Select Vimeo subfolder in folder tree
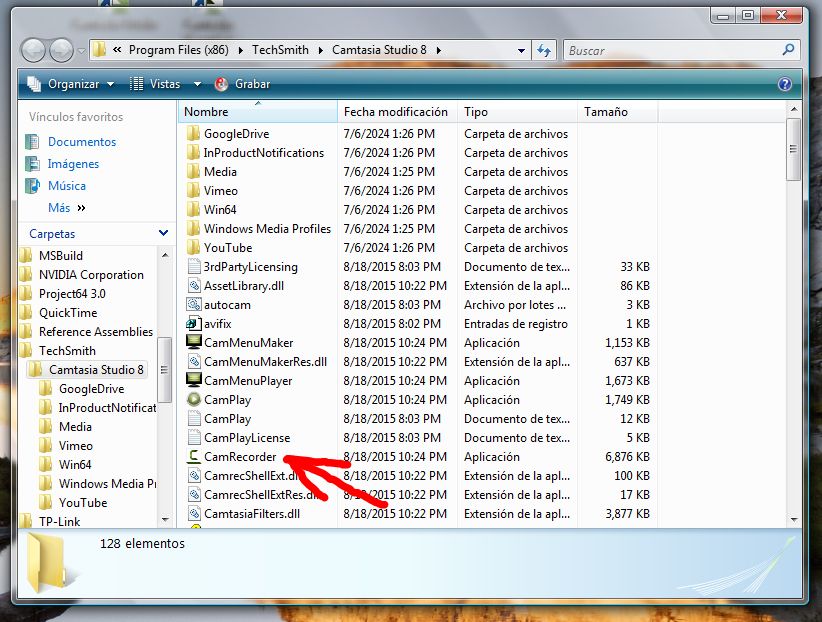 (x=75, y=445)
